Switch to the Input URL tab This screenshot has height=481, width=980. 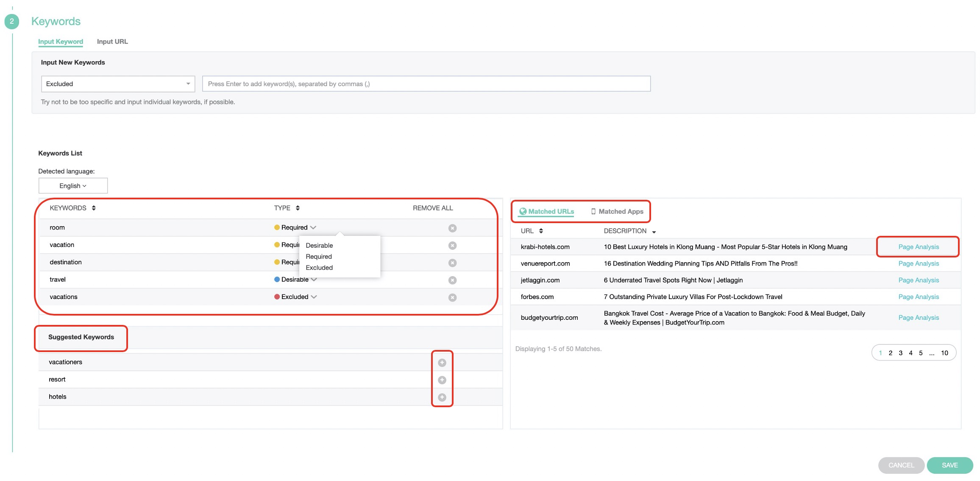[112, 42]
